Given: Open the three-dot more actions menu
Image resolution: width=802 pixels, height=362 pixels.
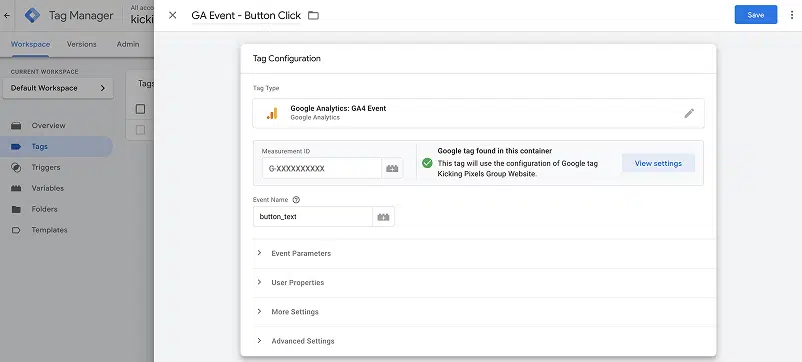Looking at the screenshot, I should coord(792,15).
